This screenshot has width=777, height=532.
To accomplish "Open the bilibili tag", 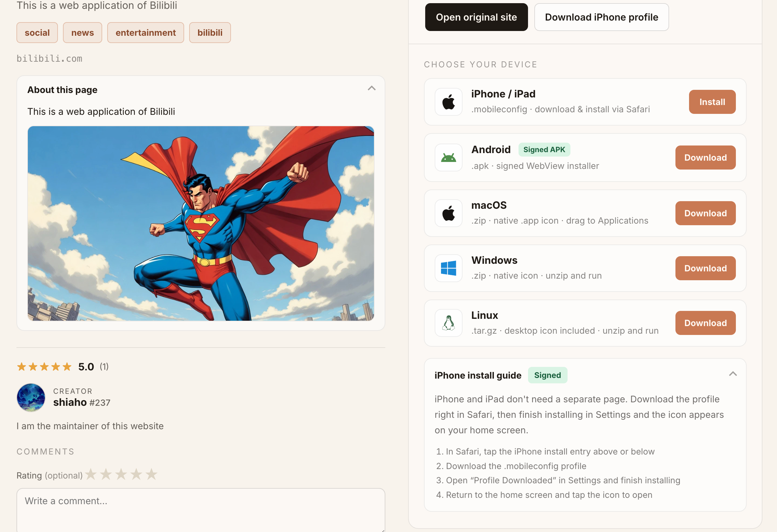I will coord(210,33).
